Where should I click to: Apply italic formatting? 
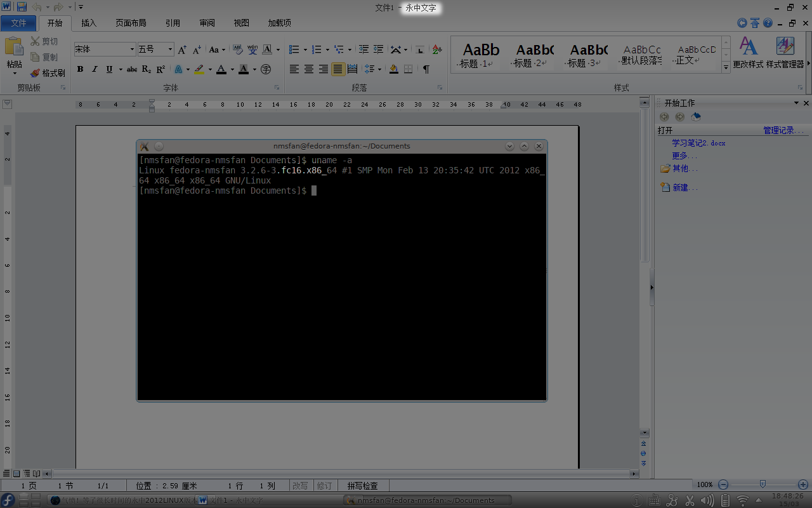tap(95, 69)
